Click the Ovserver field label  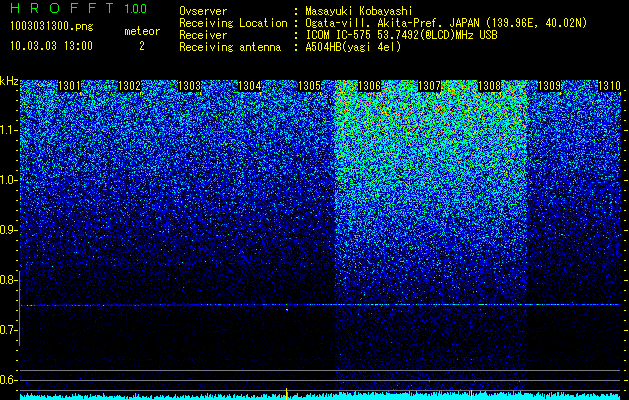click(203, 11)
